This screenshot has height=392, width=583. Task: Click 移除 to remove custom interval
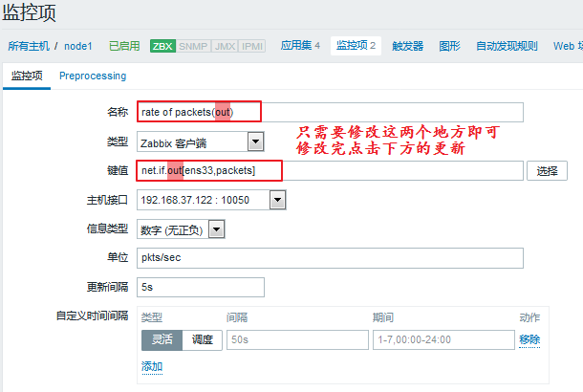point(529,339)
